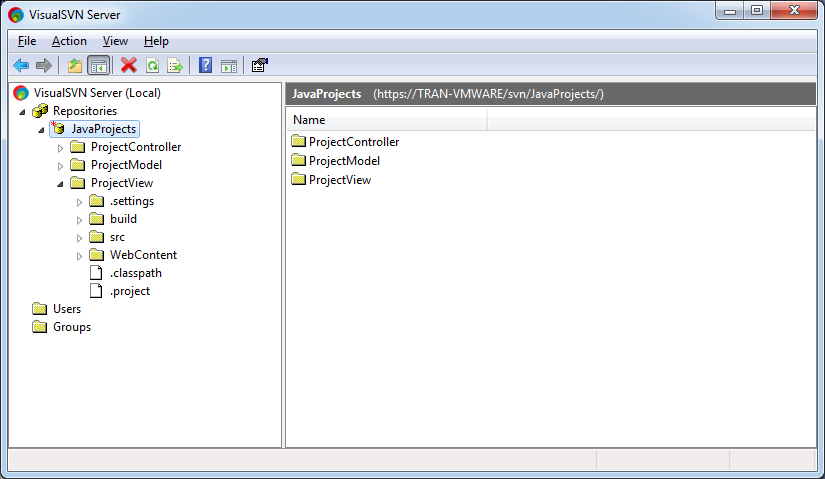Select ProjectModel in the right list

344,161
